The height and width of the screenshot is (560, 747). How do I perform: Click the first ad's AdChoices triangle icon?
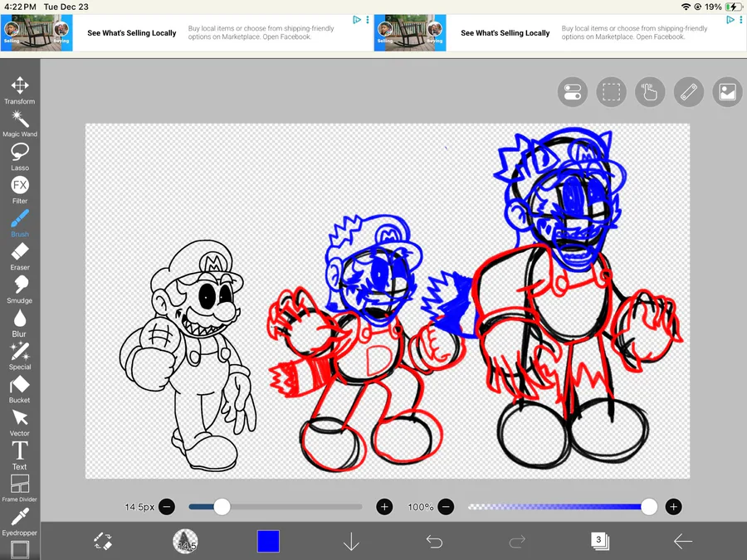click(357, 20)
